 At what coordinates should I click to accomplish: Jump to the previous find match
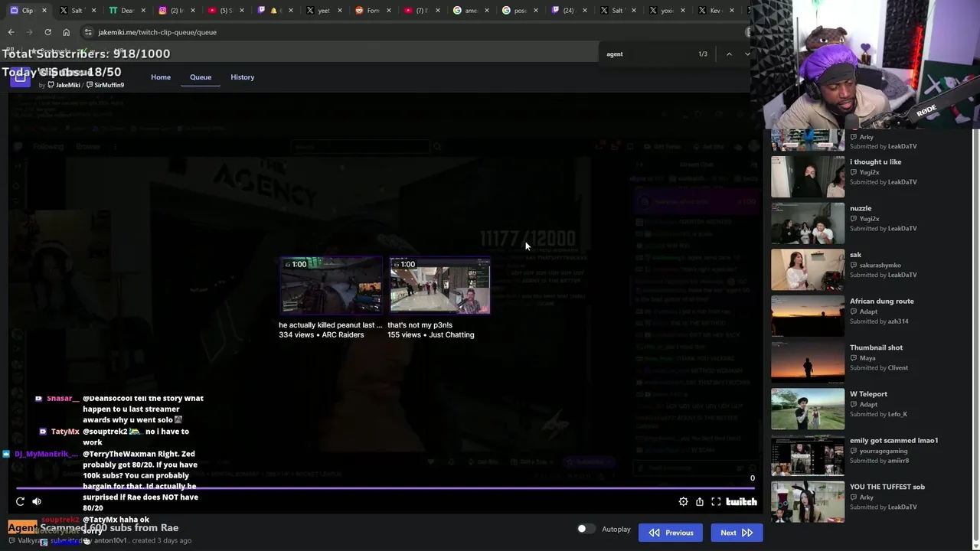coord(729,54)
